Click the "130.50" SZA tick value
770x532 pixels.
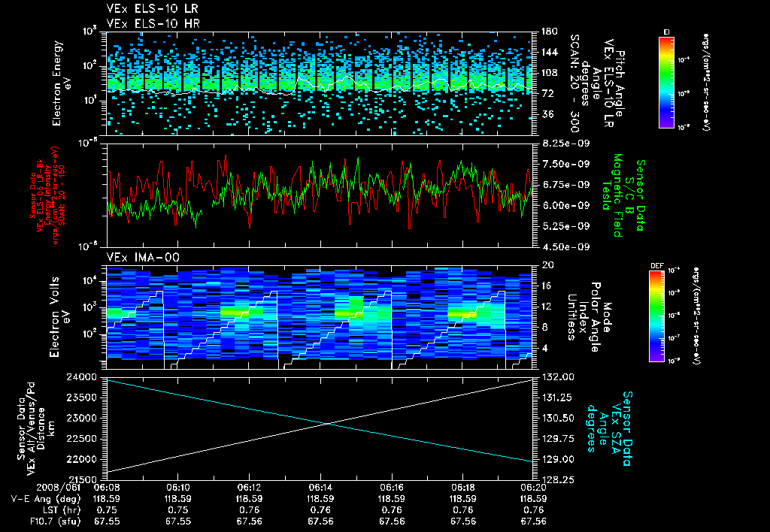(558, 418)
